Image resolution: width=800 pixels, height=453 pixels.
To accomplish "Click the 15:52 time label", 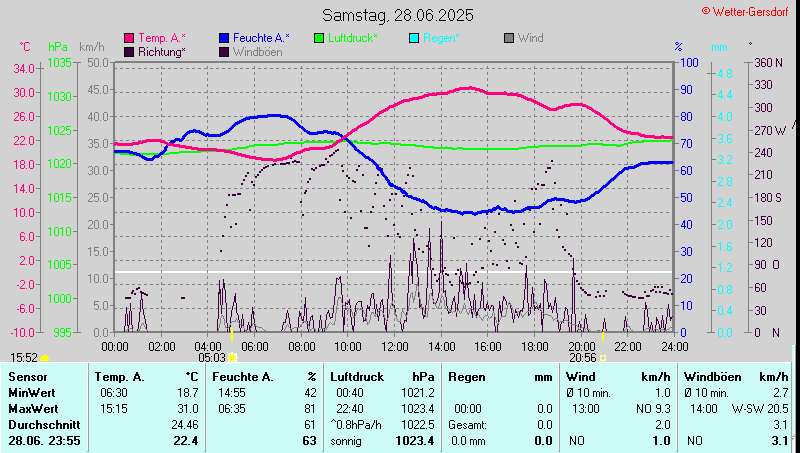I will [24, 358].
